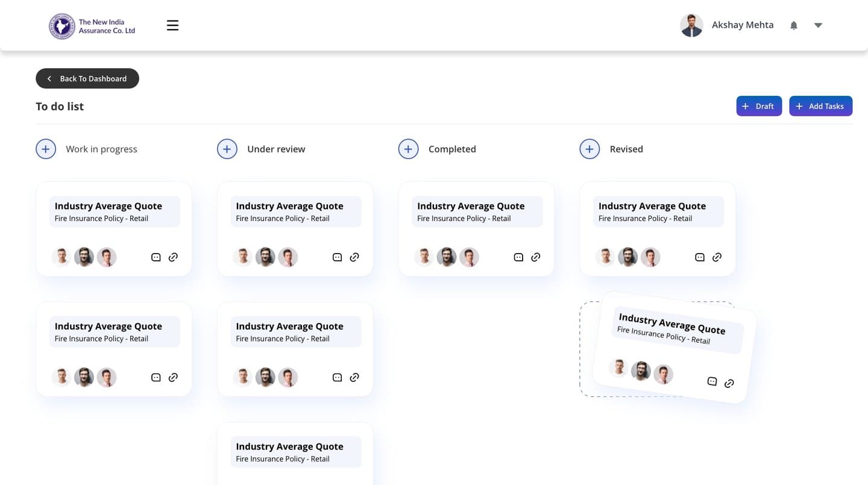The image size is (868, 485).
Task: Click third assignee avatar on second Under review card
Action: [x=288, y=377]
